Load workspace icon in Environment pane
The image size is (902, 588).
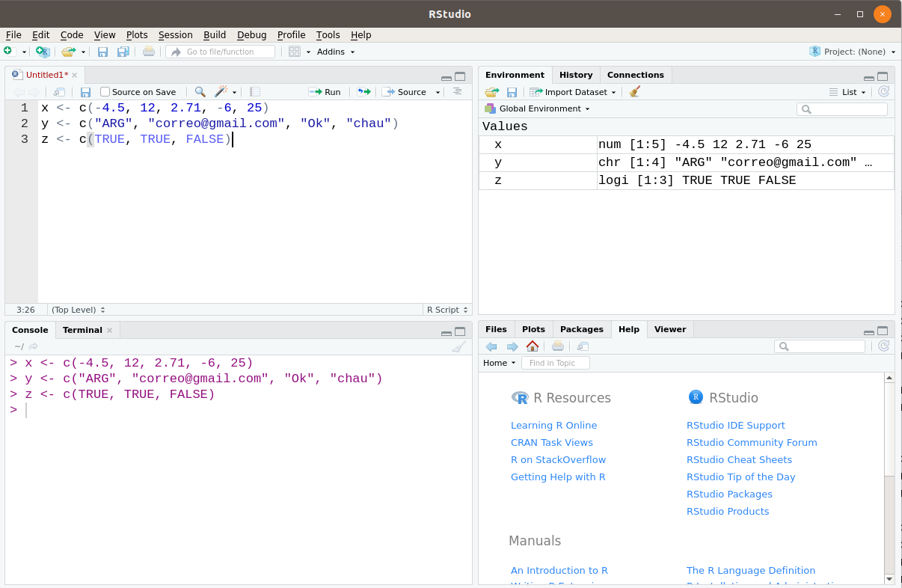(x=491, y=92)
